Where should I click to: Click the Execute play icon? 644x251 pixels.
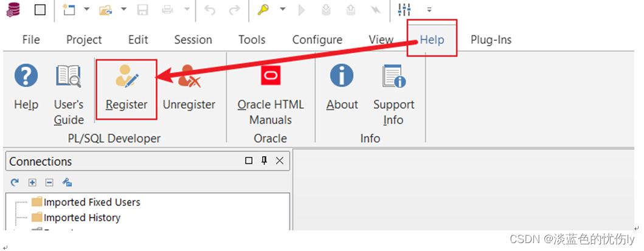coord(302,10)
